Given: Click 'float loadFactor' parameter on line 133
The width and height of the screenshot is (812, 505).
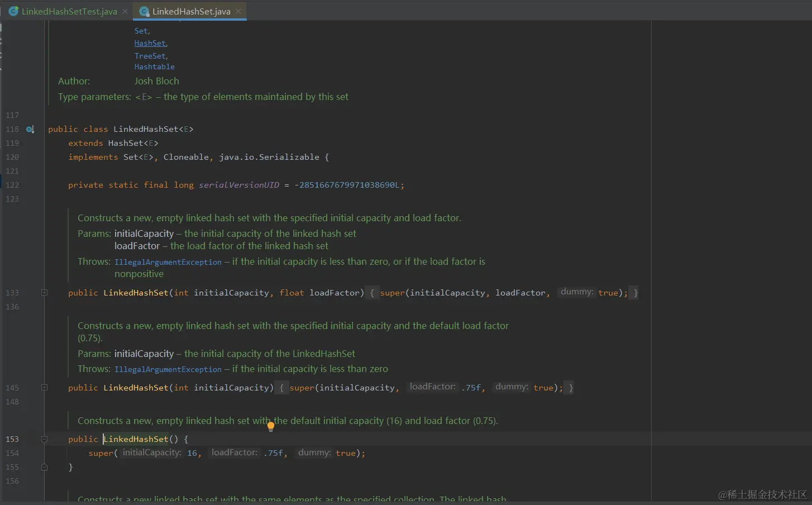Looking at the screenshot, I should pyautogui.click(x=319, y=293).
